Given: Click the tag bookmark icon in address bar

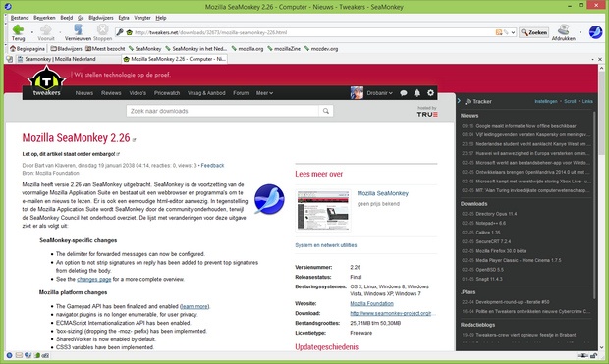Looking at the screenshot, I should (x=506, y=32).
